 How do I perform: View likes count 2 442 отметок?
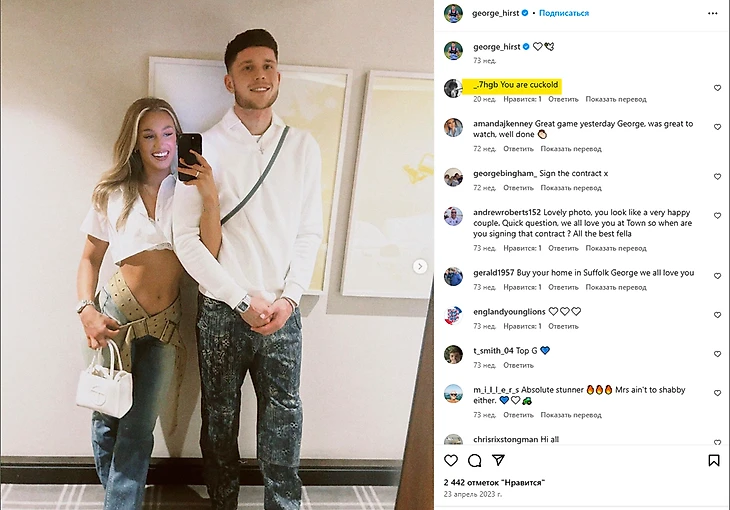coord(494,483)
